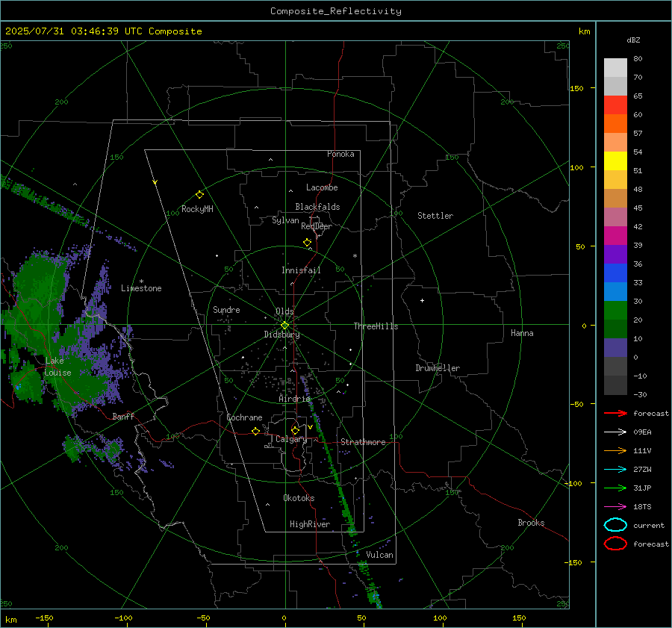Click the Sundre town label
Viewport: 672px width, 628px height.
click(226, 309)
